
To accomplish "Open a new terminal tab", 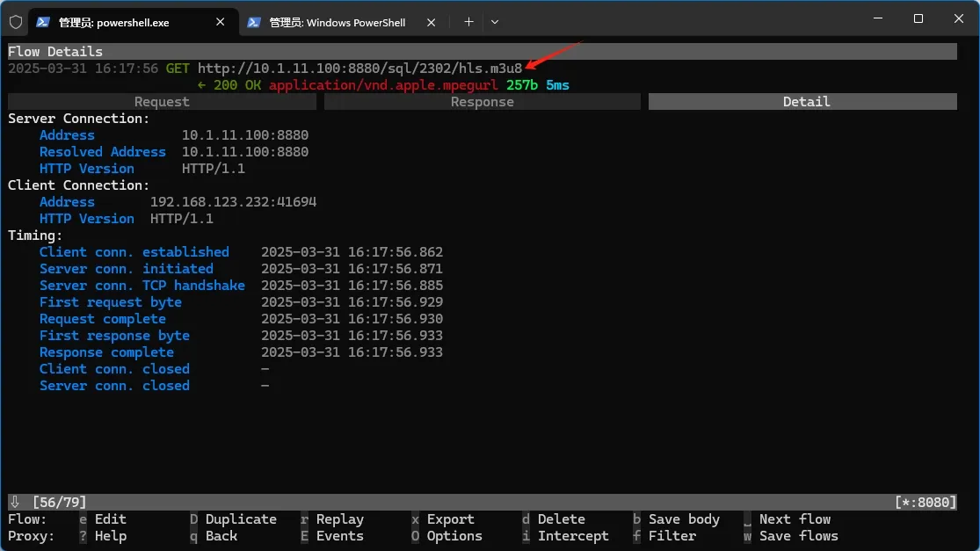I will click(468, 22).
